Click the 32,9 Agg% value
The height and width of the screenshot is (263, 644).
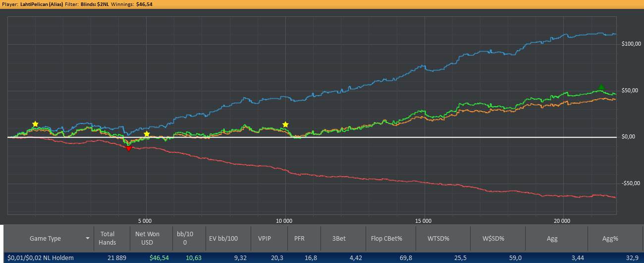pos(632,258)
